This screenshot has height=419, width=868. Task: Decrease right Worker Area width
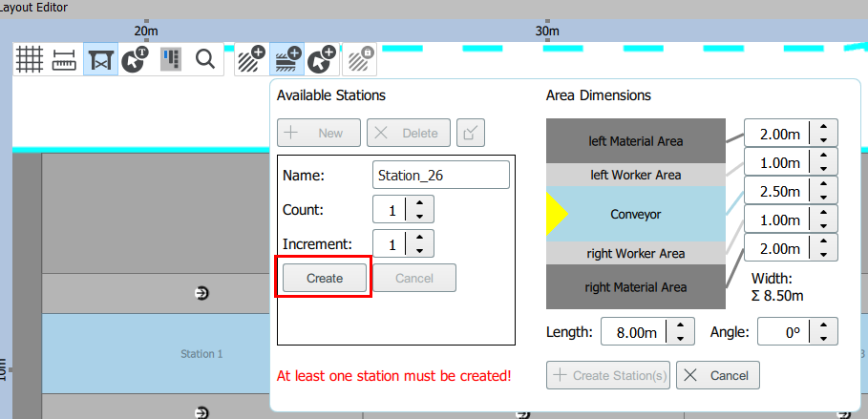point(823,226)
